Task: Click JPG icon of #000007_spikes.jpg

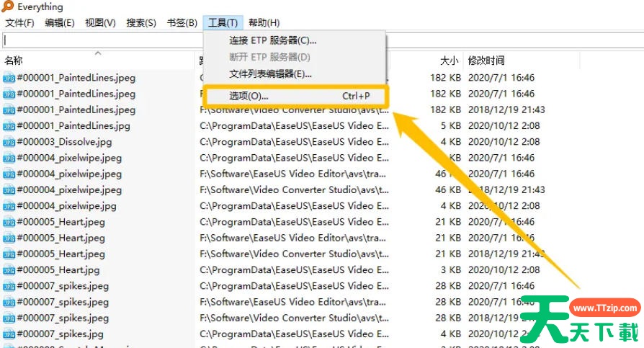Action: tap(9, 334)
